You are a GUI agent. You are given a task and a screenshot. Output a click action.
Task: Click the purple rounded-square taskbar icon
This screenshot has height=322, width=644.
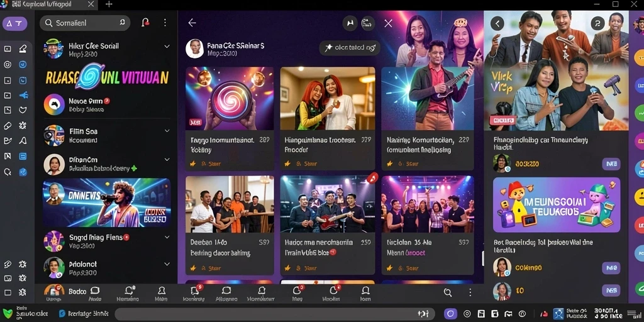click(450, 314)
